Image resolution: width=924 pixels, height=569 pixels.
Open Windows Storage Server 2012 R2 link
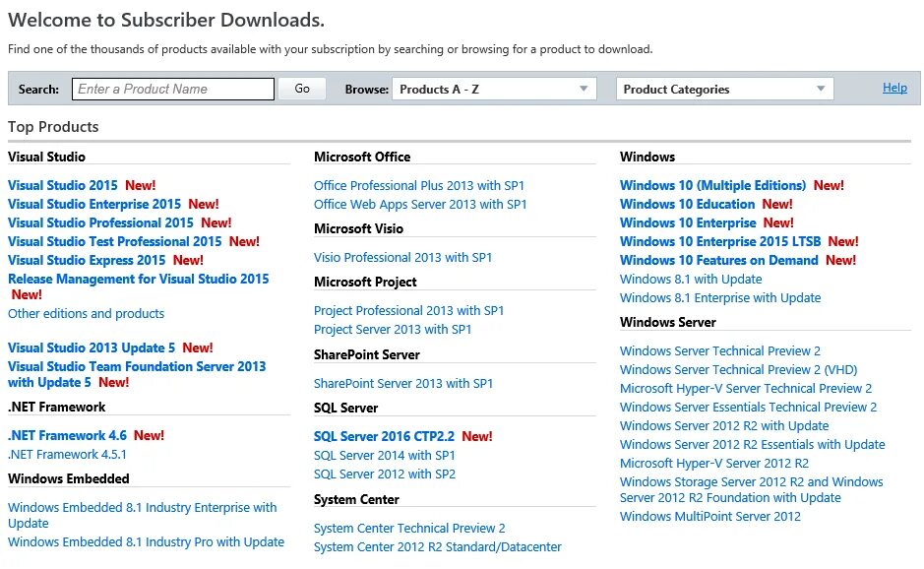pyautogui.click(x=752, y=490)
